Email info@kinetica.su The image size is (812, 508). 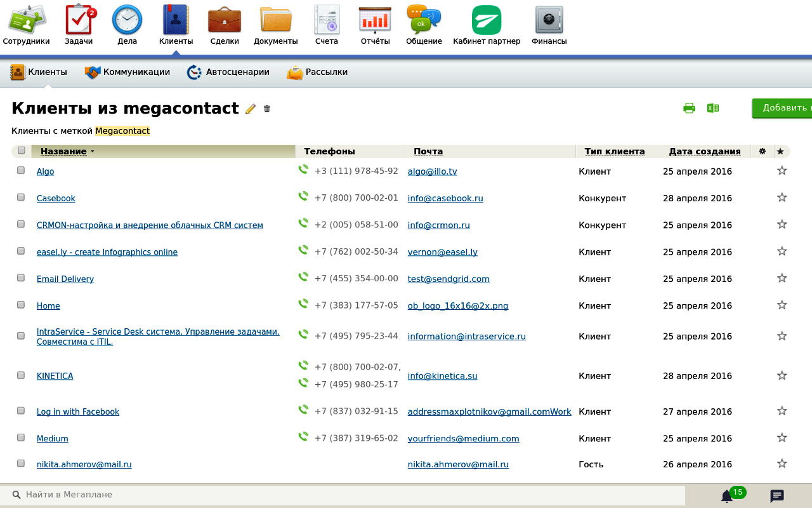point(442,376)
